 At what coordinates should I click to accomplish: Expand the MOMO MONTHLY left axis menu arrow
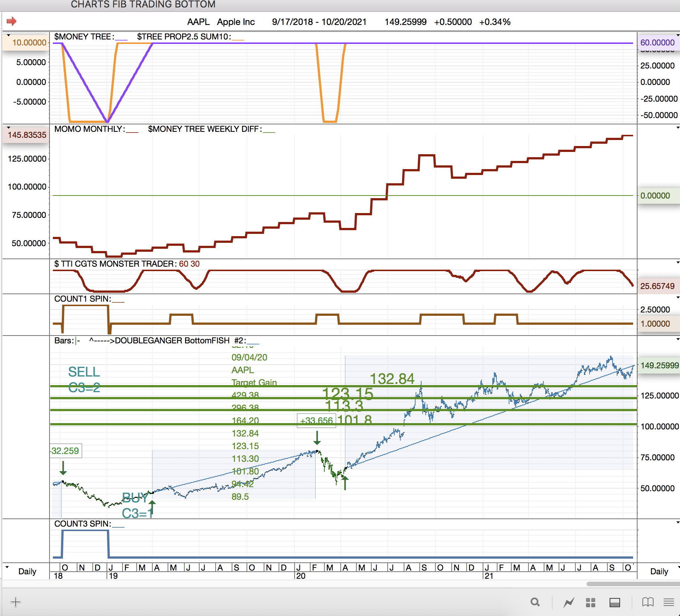coord(8,128)
